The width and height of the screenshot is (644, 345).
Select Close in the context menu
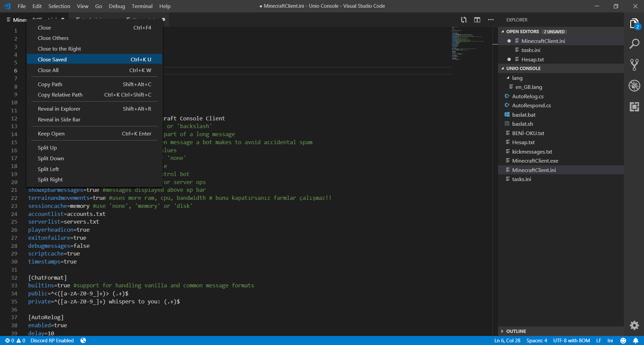[x=94, y=27]
